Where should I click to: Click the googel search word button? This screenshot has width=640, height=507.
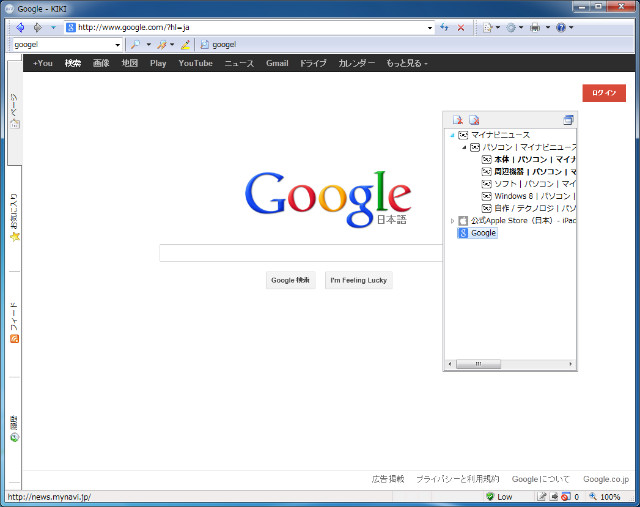tap(218, 44)
